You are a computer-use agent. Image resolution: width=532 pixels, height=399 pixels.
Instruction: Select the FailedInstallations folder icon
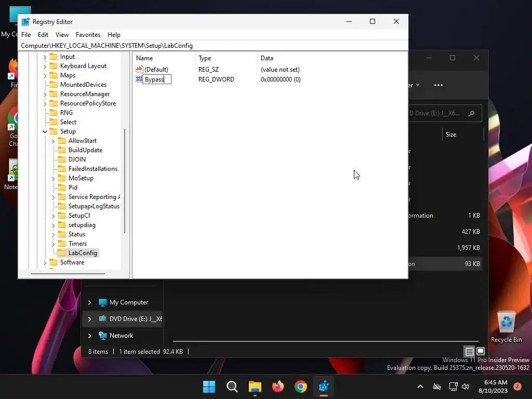tap(62, 169)
